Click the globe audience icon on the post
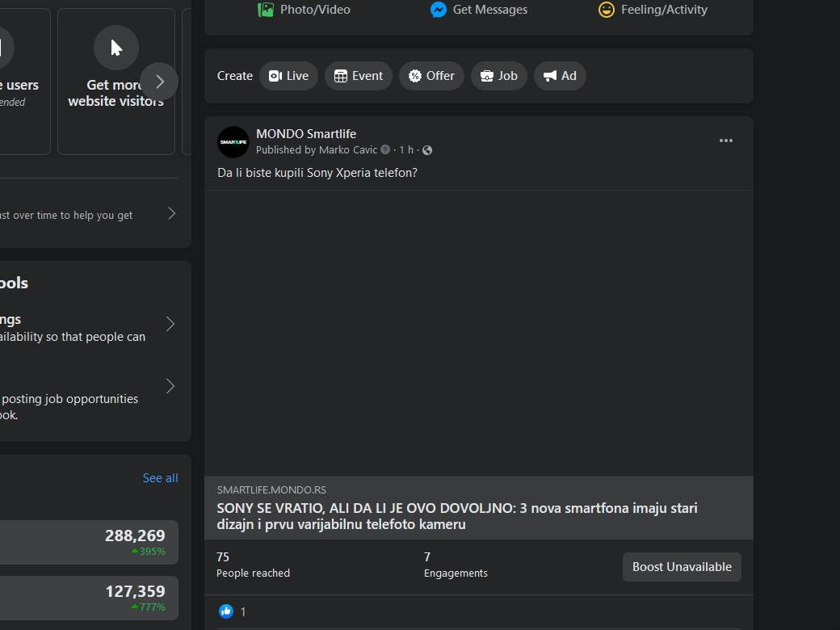Viewport: 840px width, 630px height. [x=426, y=149]
